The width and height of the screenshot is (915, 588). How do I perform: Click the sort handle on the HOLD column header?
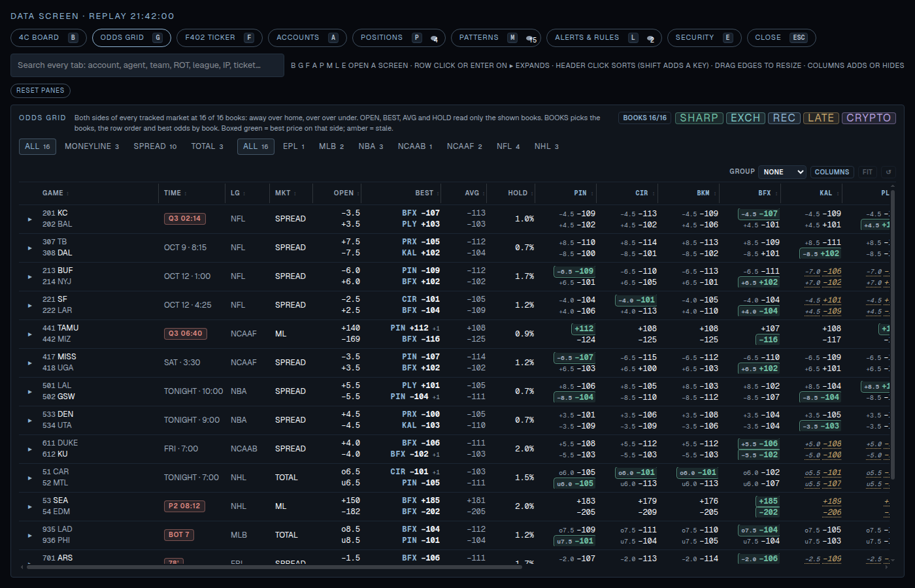click(x=532, y=193)
